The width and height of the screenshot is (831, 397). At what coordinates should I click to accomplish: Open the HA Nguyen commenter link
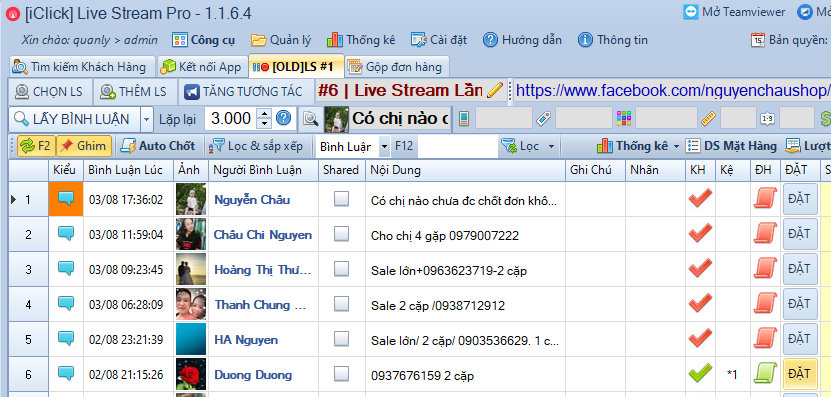[246, 340]
